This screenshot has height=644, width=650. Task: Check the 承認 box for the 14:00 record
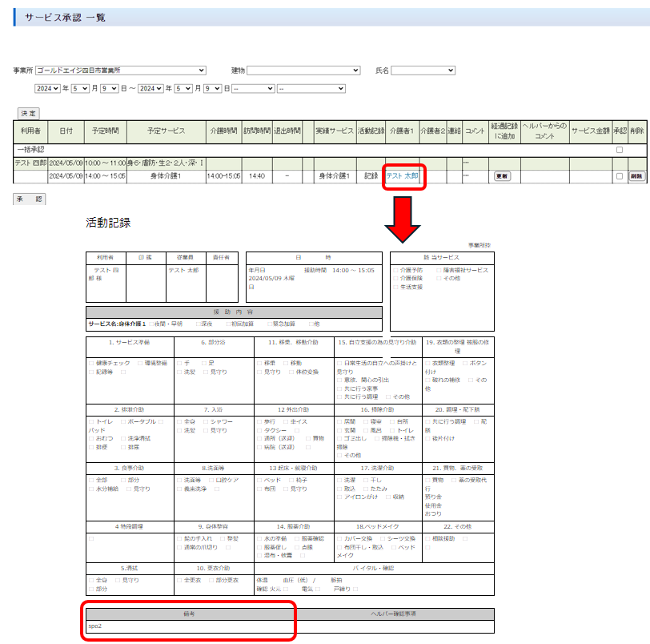point(619,176)
